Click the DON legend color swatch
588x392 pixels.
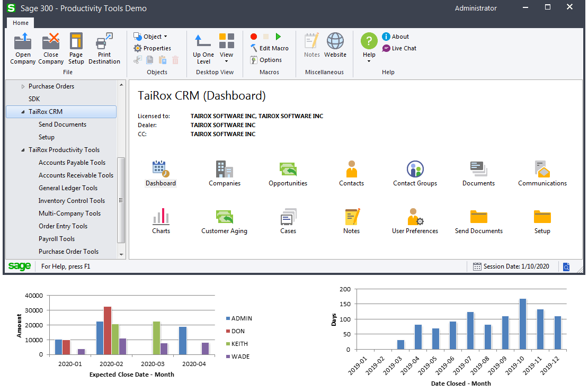pyautogui.click(x=228, y=331)
